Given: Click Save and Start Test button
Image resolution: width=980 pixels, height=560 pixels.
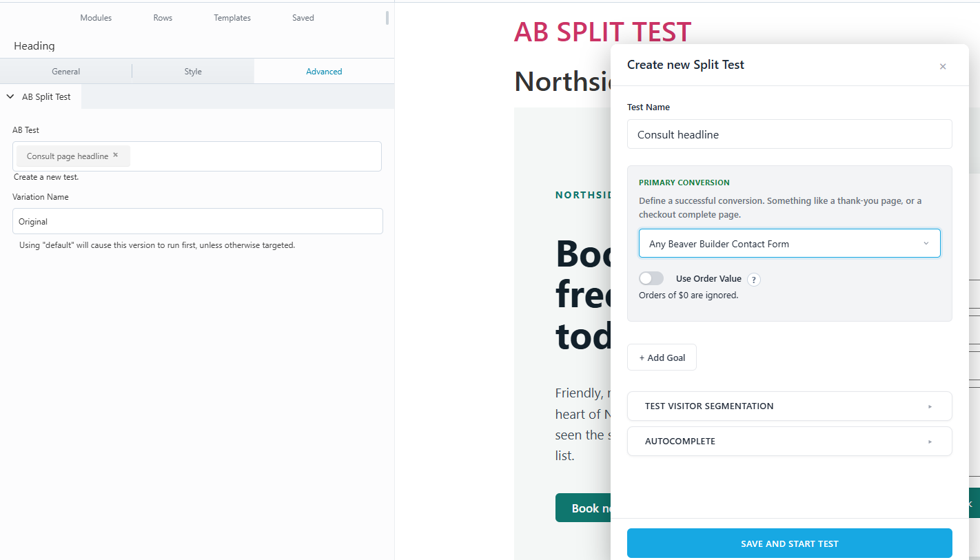Looking at the screenshot, I should (x=789, y=543).
